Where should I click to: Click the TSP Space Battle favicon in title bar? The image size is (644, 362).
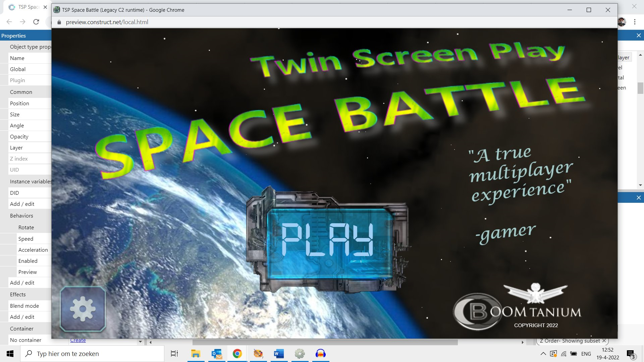[57, 10]
